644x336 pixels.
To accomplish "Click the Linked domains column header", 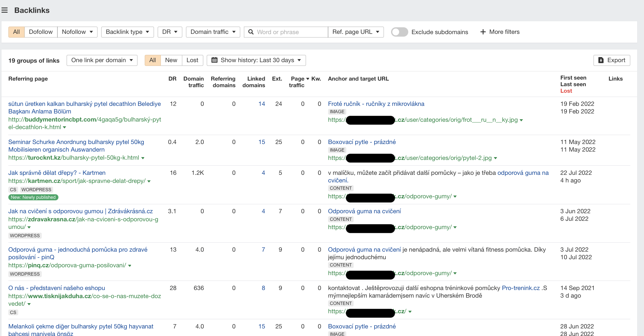I will click(254, 82).
